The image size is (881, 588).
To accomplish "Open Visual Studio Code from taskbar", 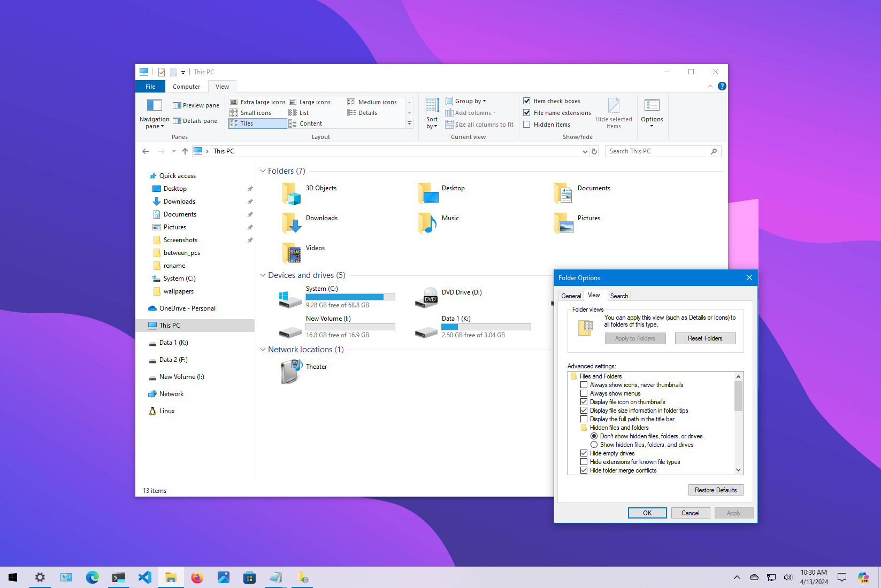I will click(x=144, y=577).
